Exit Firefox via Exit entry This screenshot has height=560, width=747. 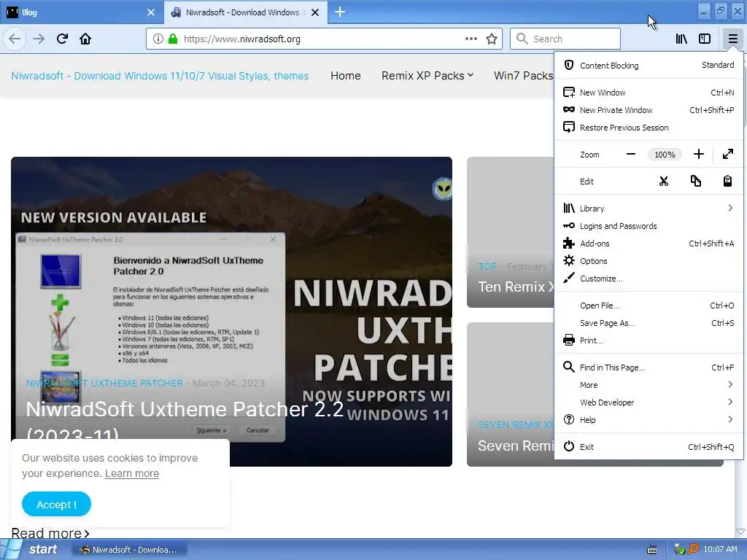pyautogui.click(x=649, y=447)
